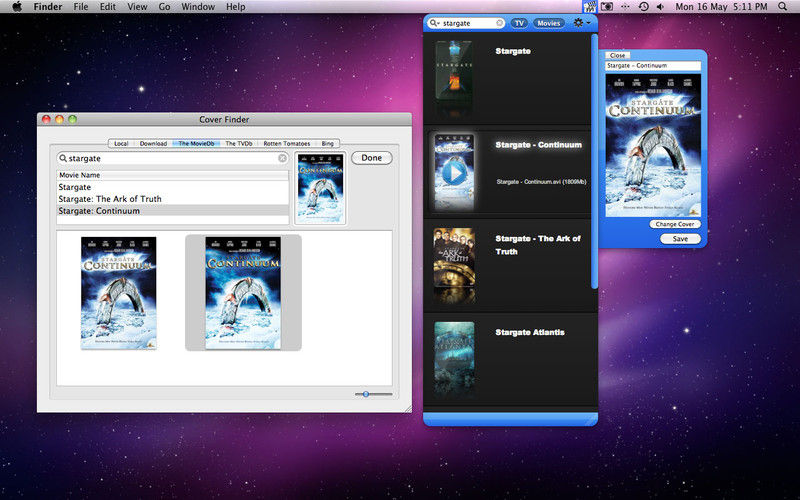Open the magnifier search options in the blue panel

pos(434,23)
